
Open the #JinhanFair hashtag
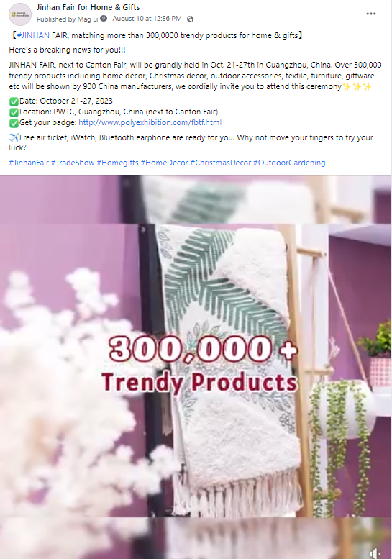tap(29, 163)
